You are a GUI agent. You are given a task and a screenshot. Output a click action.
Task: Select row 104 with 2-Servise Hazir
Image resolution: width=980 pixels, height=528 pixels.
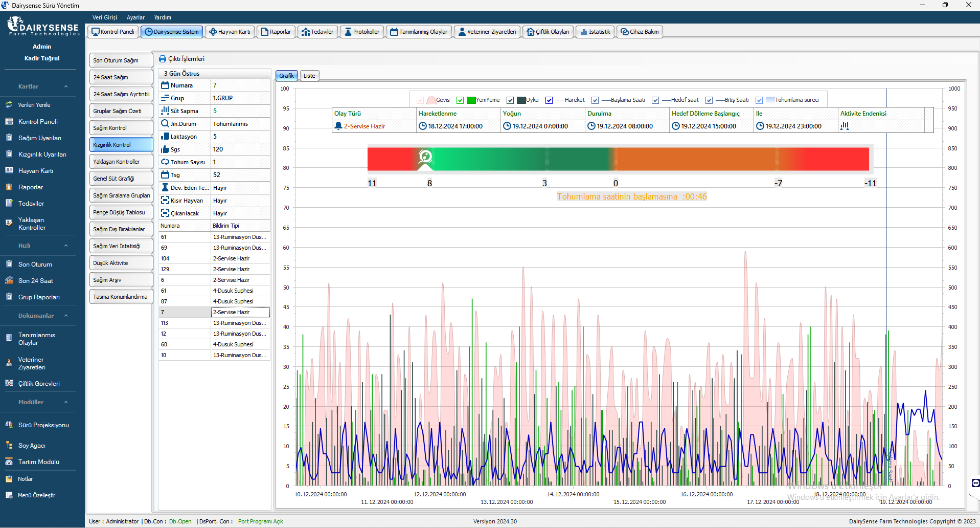pyautogui.click(x=214, y=258)
